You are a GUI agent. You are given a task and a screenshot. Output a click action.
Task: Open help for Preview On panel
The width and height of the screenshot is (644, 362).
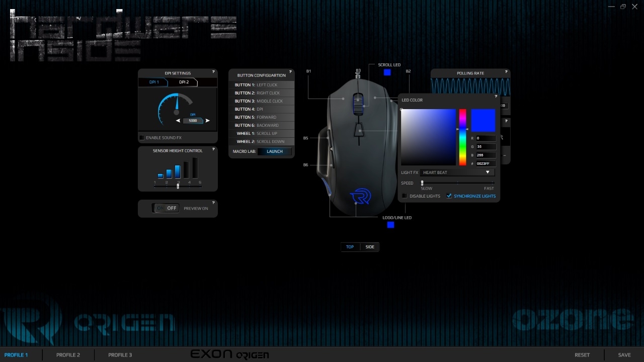(213, 203)
